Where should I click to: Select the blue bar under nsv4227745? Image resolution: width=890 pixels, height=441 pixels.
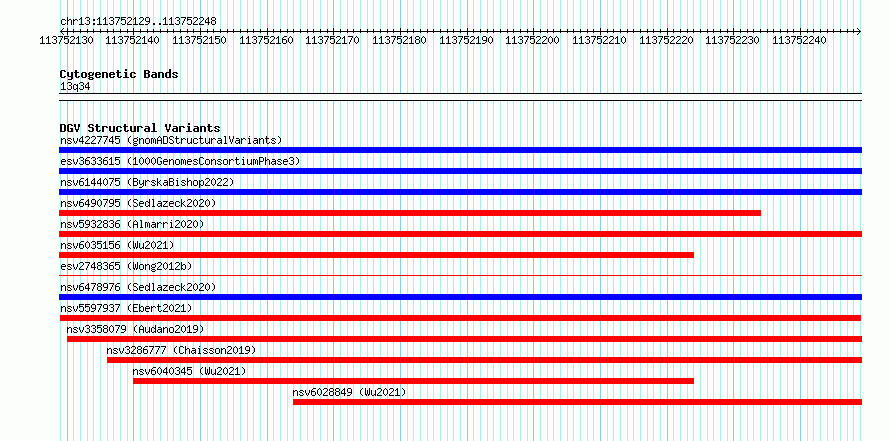[x=460, y=150]
